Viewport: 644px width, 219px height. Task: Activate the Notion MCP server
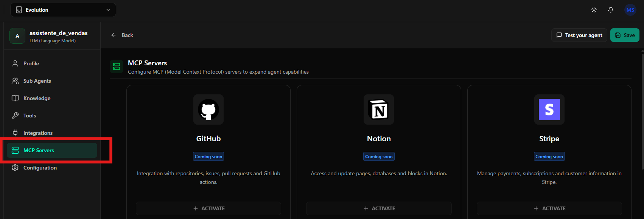click(379, 208)
